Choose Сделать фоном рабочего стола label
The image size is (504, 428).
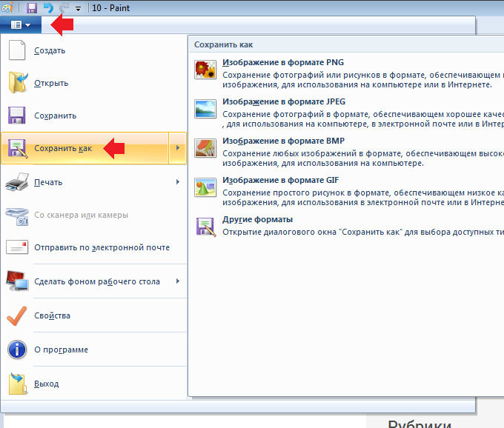(x=97, y=281)
